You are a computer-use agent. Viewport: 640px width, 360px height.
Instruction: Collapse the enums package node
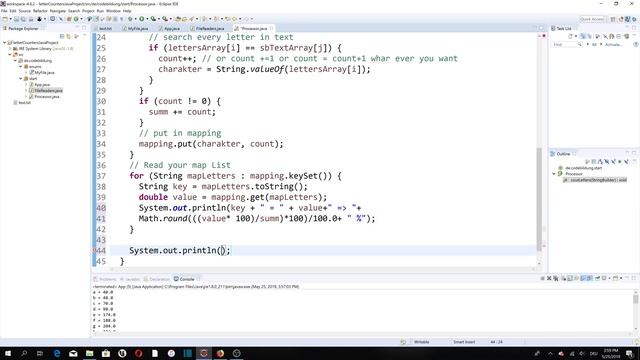(21, 67)
